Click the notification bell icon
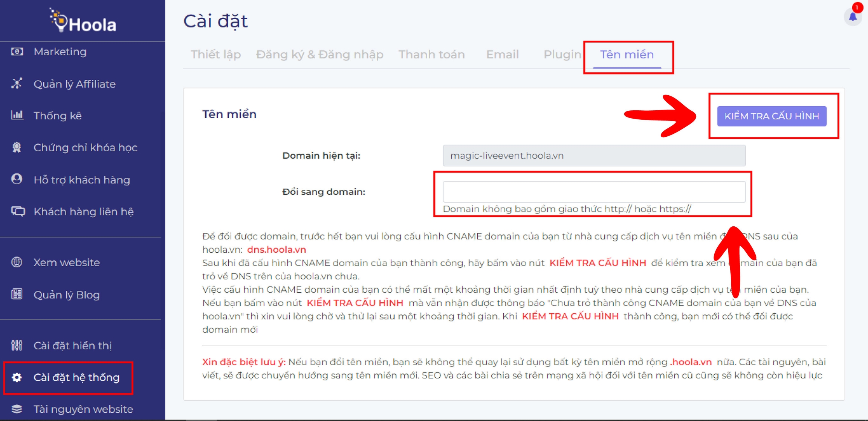The height and width of the screenshot is (421, 868). tap(853, 17)
